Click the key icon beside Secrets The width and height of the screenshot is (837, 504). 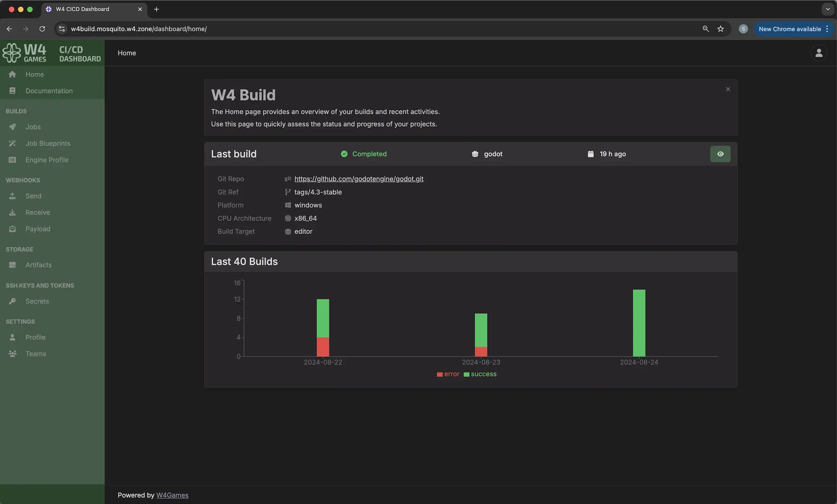tap(12, 301)
